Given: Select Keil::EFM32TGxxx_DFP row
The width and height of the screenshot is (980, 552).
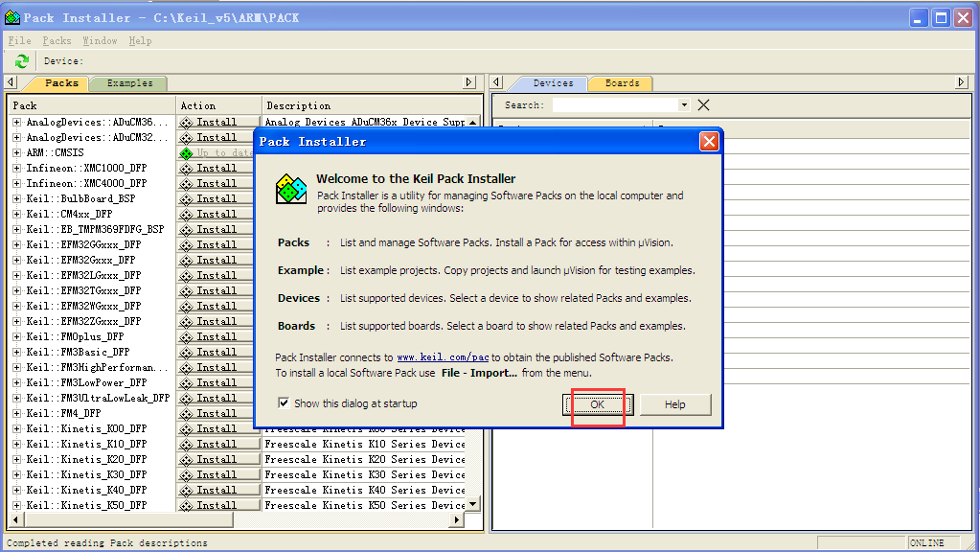Looking at the screenshot, I should tap(83, 290).
